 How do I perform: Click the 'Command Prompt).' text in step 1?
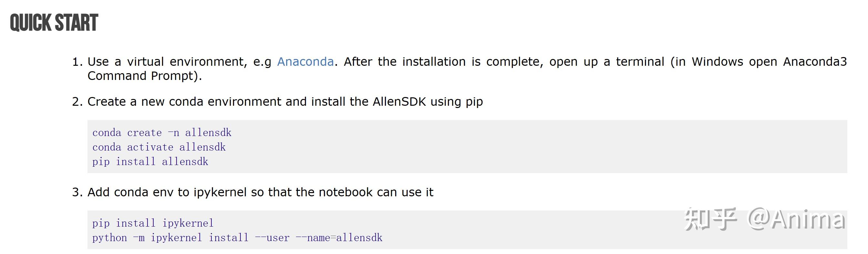pos(145,76)
